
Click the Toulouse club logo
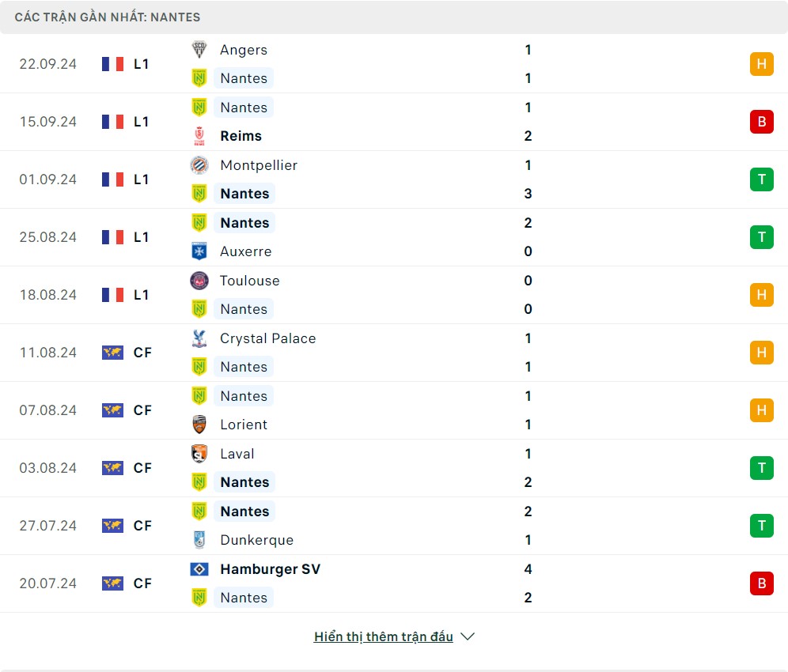coord(199,281)
